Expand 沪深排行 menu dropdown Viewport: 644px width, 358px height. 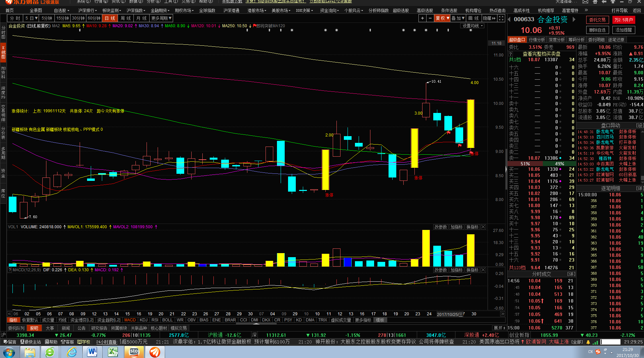(x=88, y=10)
